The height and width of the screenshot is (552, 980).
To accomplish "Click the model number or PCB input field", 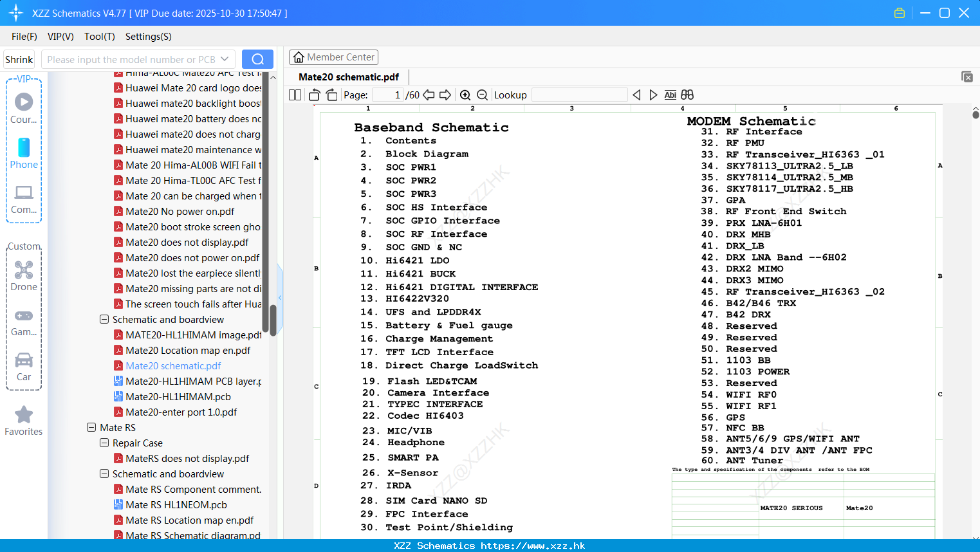I will pyautogui.click(x=131, y=59).
